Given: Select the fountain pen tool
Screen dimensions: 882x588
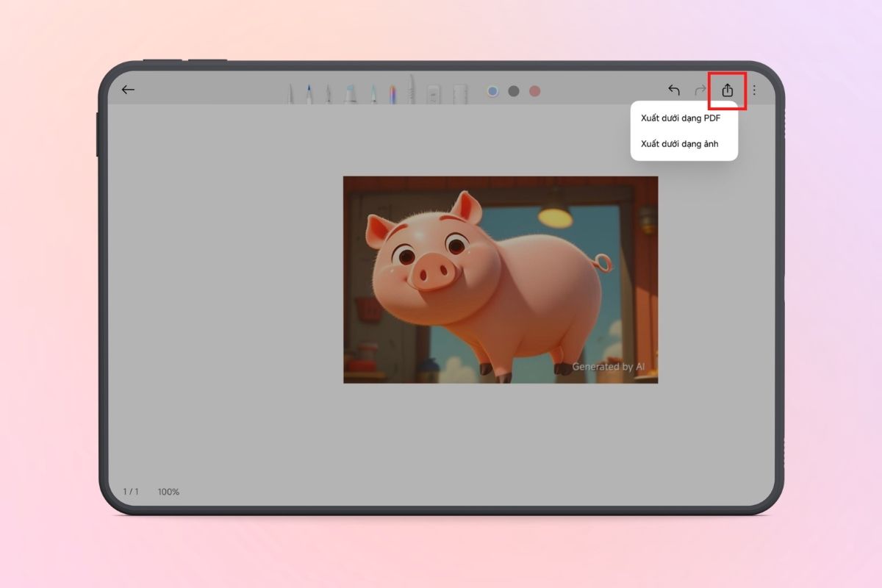Looking at the screenshot, I should click(309, 90).
